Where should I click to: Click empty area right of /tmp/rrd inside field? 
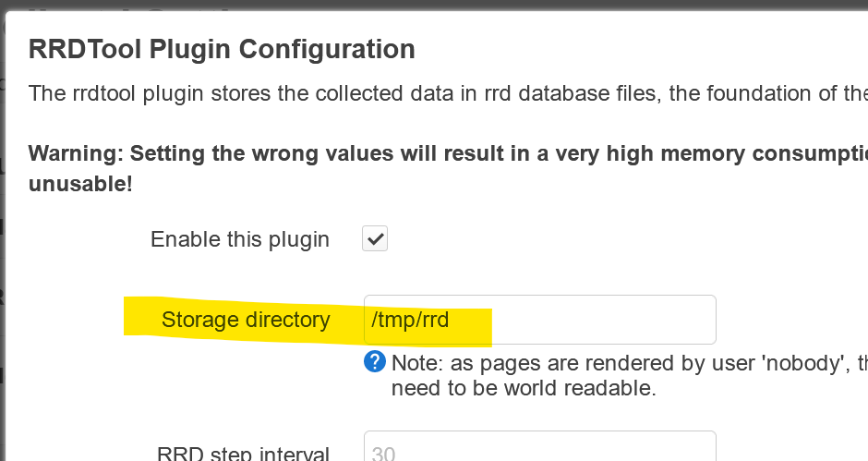(x=603, y=320)
